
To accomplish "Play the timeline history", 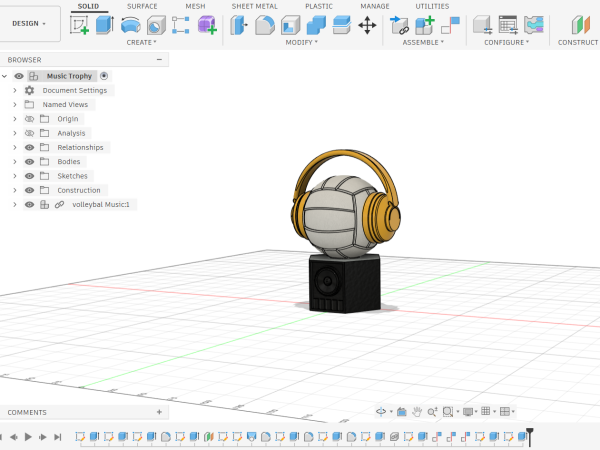I will click(x=28, y=437).
